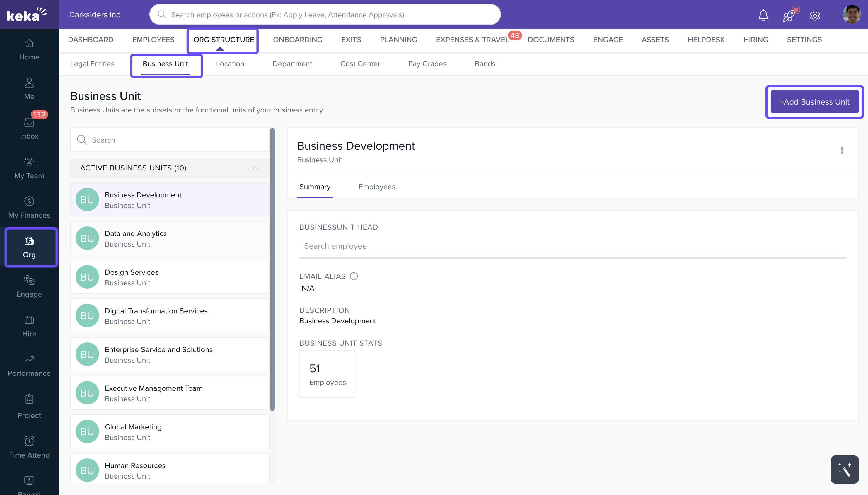This screenshot has width=868, height=495.
Task: Switch to the Employees tab
Action: pos(377,187)
